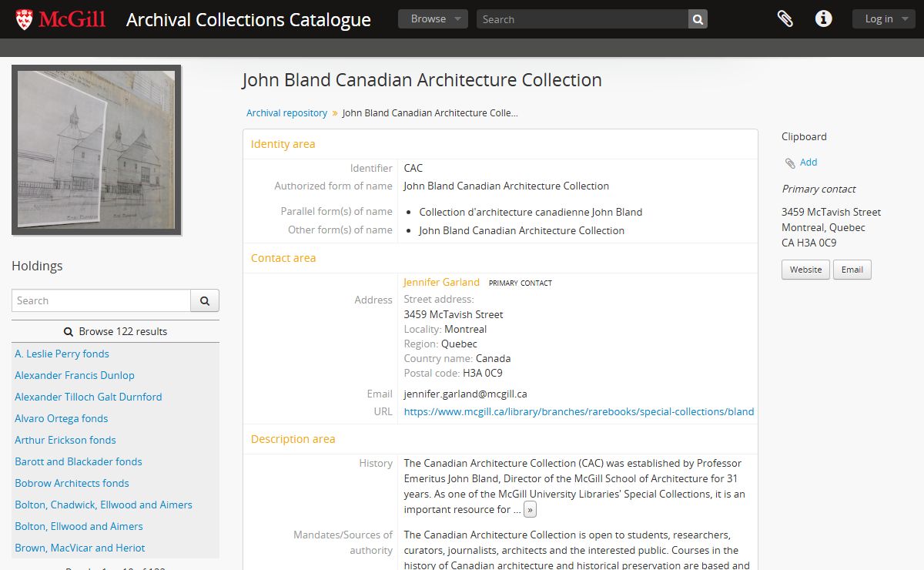
Task: Open Bolton, Chadwick, Ellwood and Aimers
Action: (103, 505)
